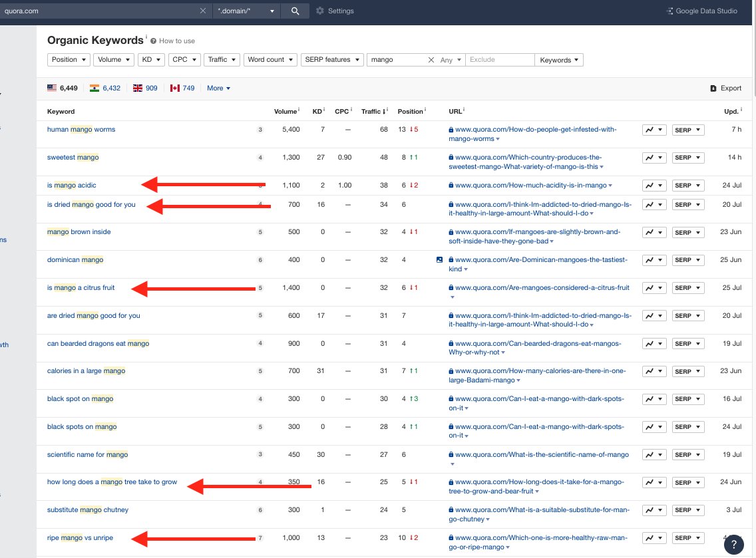
Task: Open the KD filter dropdown
Action: click(151, 60)
